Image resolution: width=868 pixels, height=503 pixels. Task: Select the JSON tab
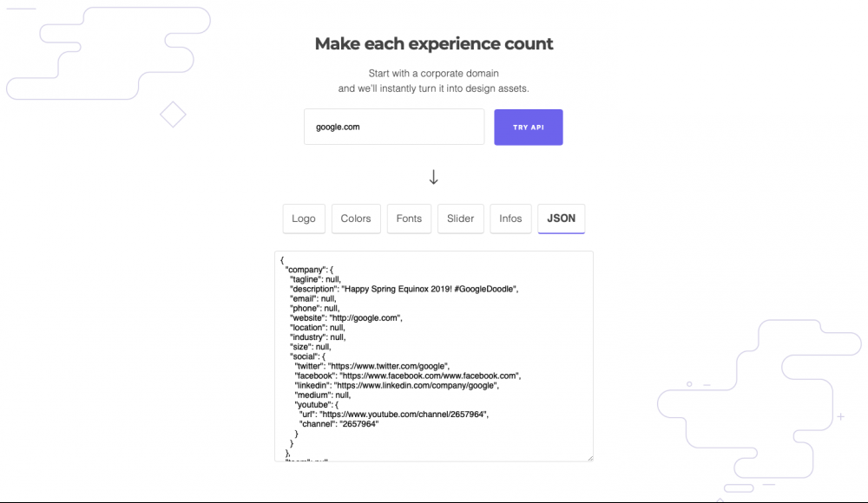(x=562, y=219)
